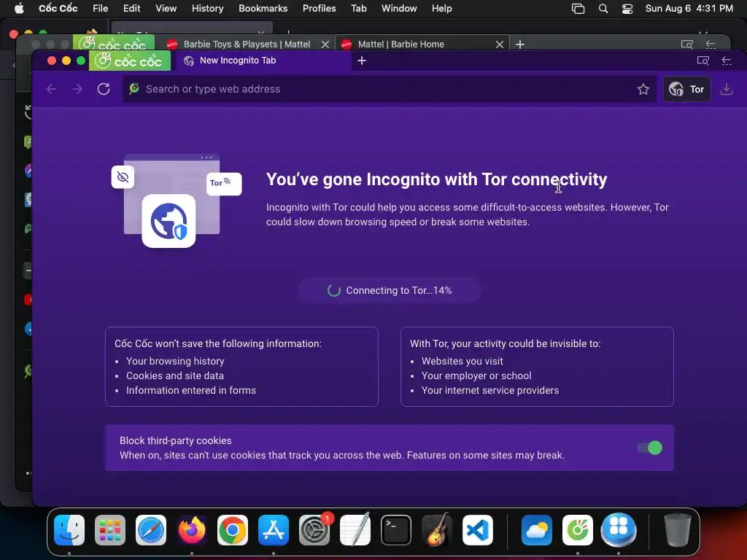Image resolution: width=747 pixels, height=560 pixels.
Task: Open TextEdit from the Dock
Action: 355,529
